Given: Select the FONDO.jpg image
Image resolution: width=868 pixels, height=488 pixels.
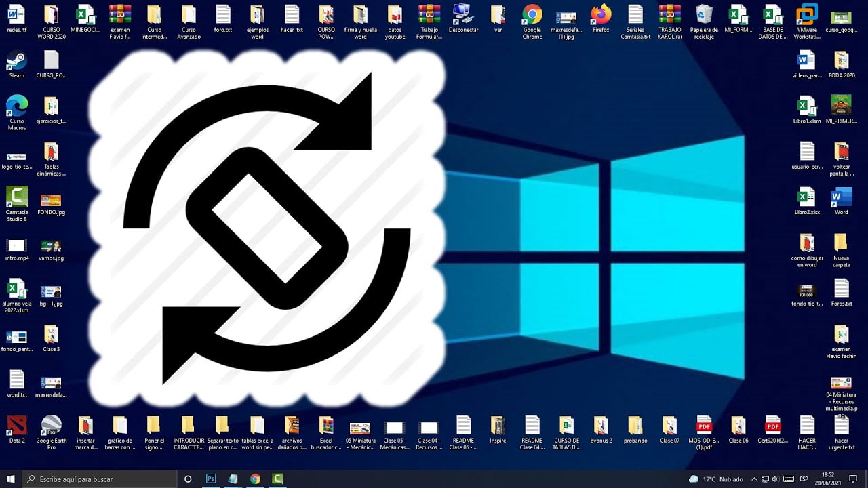Looking at the screenshot, I should click(51, 204).
